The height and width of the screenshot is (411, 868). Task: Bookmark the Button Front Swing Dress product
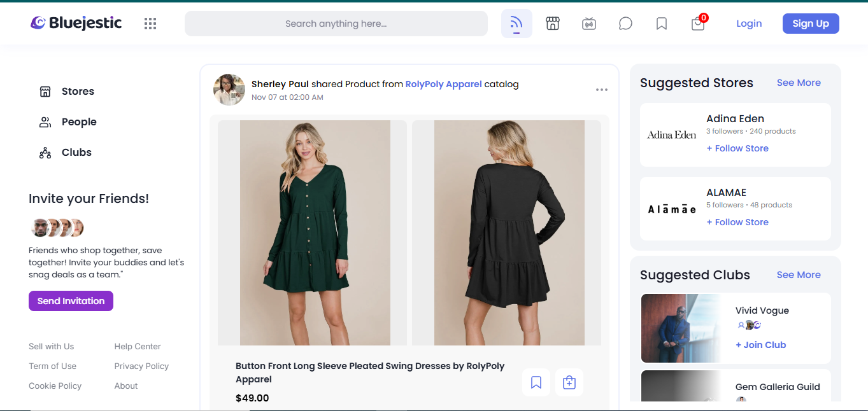coord(536,382)
